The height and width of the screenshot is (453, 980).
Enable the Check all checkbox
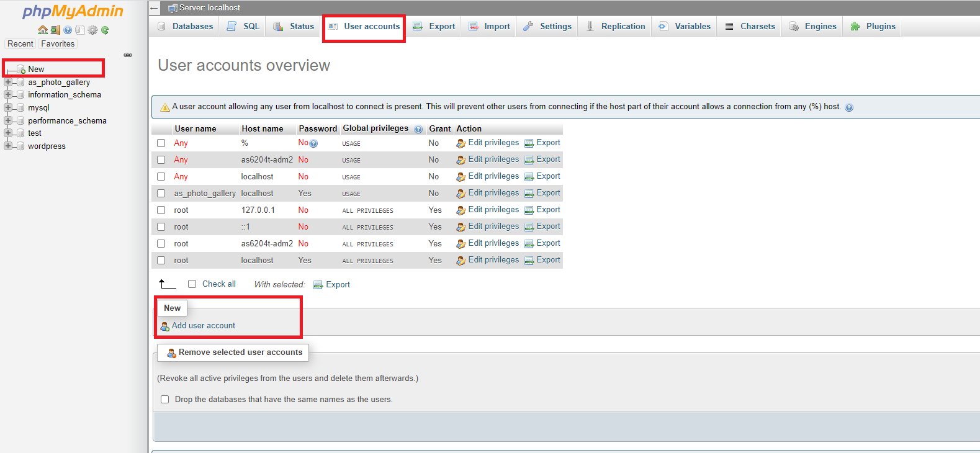[x=192, y=284]
